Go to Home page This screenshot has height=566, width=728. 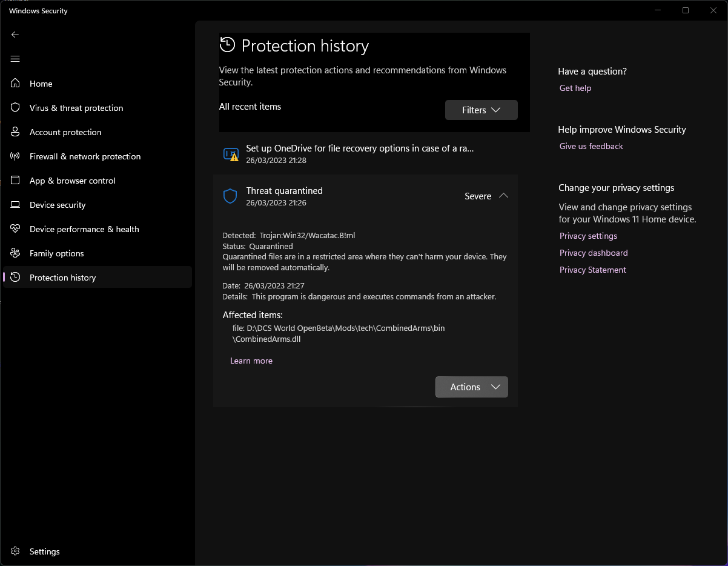click(x=98, y=84)
